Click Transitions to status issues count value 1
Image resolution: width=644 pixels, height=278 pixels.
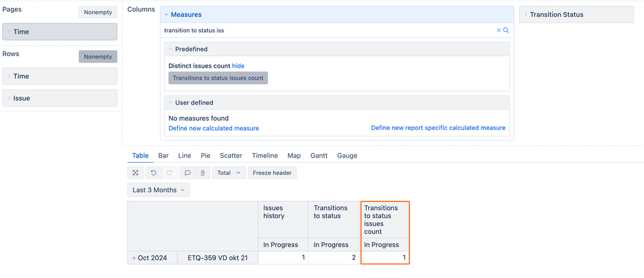385,258
